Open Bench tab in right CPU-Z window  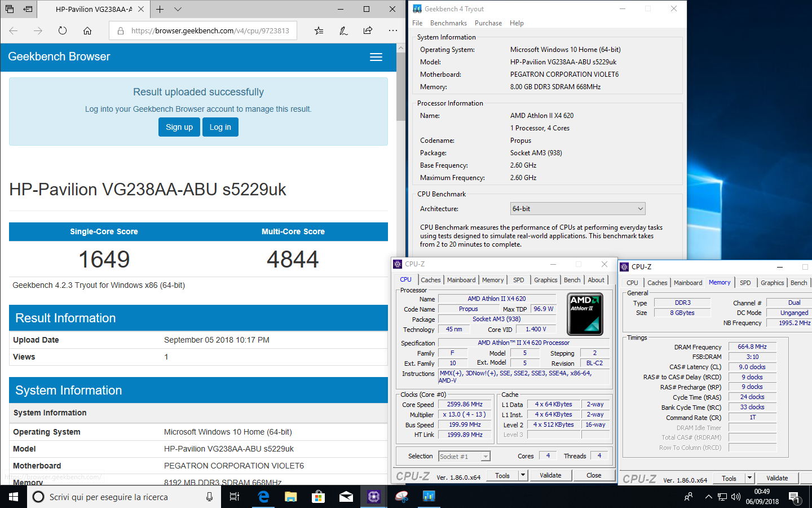point(798,283)
